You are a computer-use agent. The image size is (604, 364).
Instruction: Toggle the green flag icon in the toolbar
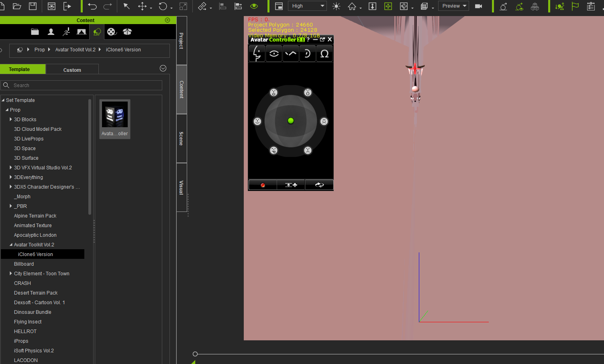click(x=575, y=6)
